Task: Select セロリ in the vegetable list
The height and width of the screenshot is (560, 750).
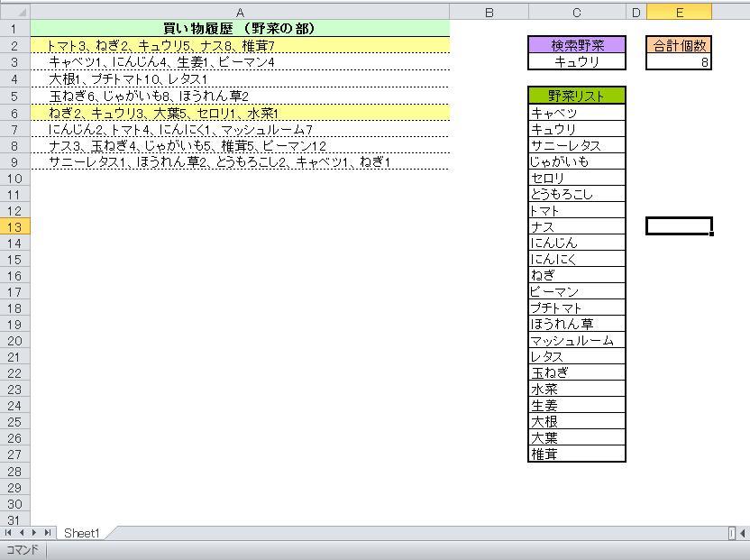Action: [577, 178]
